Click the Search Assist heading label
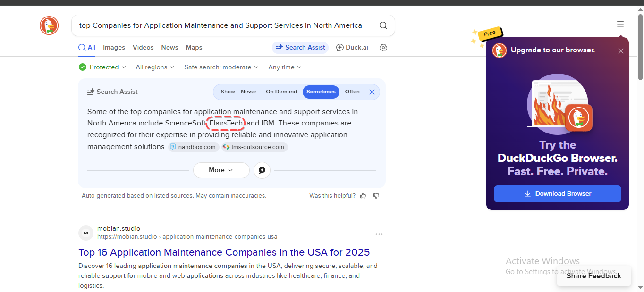Screen dimensions: 644x292 pos(117,92)
